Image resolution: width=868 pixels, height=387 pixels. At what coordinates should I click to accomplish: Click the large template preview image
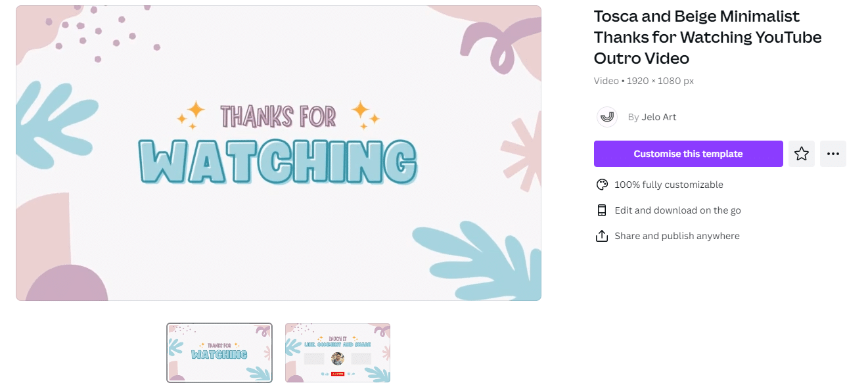click(x=279, y=153)
